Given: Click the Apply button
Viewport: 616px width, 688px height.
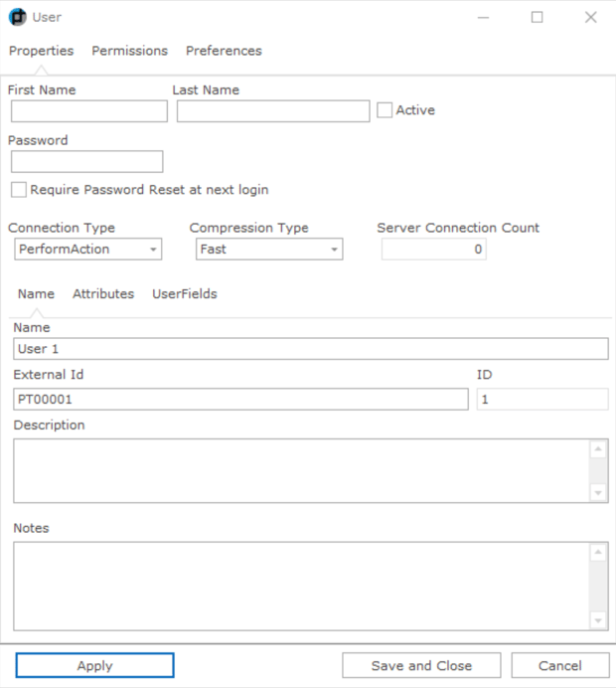Looking at the screenshot, I should (95, 665).
